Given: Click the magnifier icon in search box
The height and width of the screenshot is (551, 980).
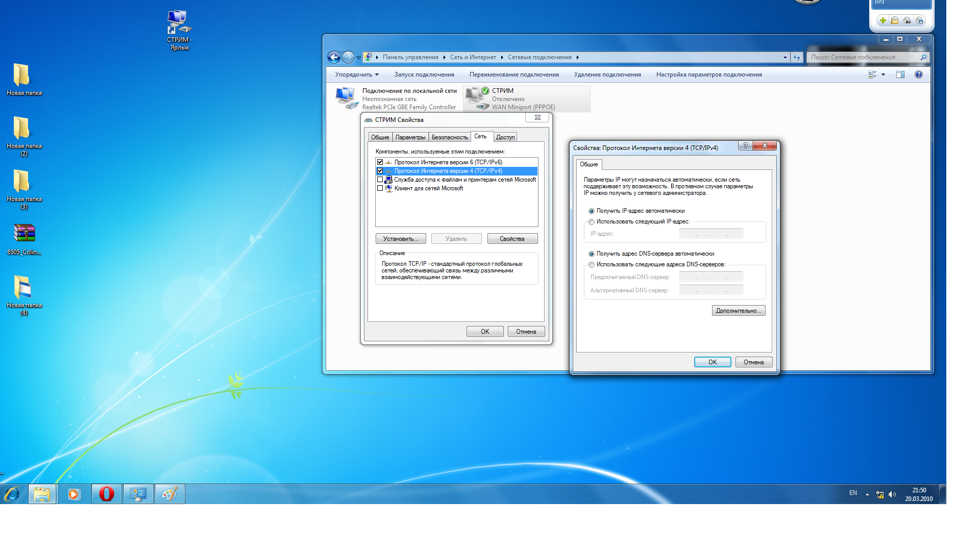Looking at the screenshot, I should coord(923,57).
